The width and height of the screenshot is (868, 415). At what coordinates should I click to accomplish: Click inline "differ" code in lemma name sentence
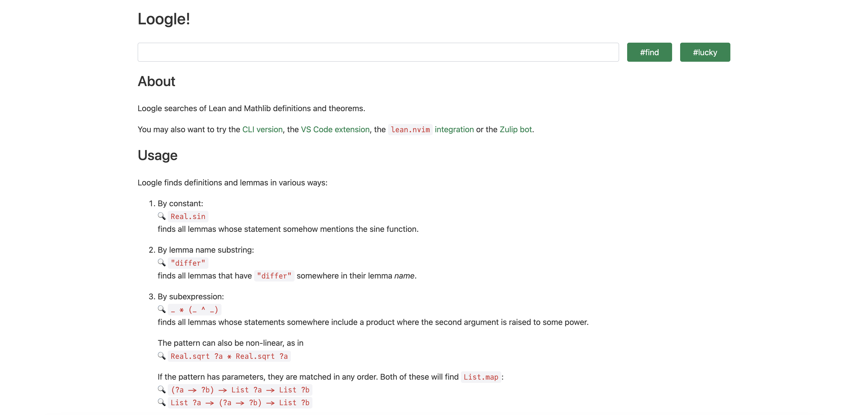coord(274,276)
